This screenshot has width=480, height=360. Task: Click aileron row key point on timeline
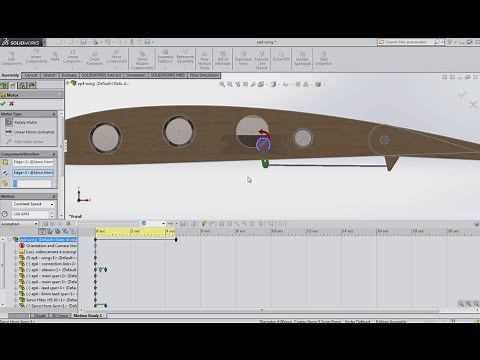pos(105,270)
